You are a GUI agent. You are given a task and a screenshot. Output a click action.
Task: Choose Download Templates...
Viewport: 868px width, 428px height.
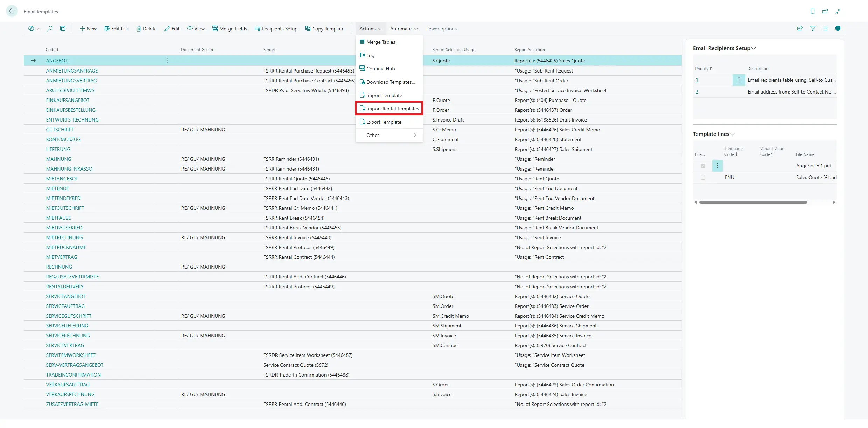coord(389,82)
